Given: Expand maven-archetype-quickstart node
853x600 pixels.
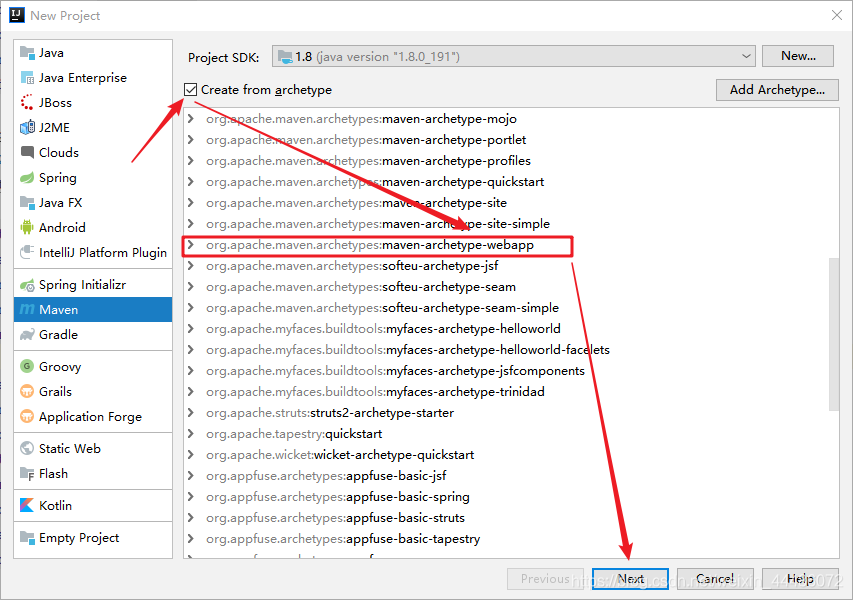Looking at the screenshot, I should [x=190, y=182].
